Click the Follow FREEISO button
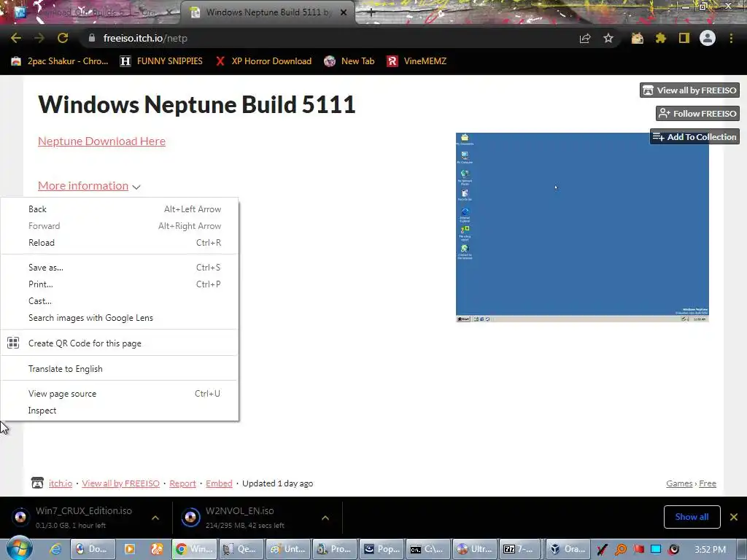This screenshot has width=747, height=560. point(697,113)
